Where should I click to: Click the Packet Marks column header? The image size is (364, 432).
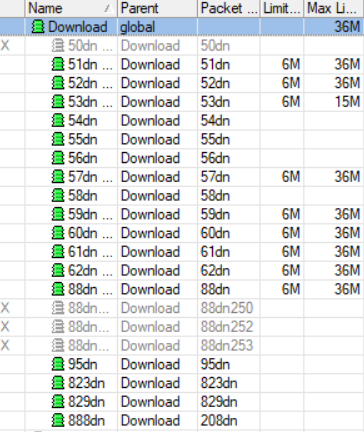(x=229, y=8)
